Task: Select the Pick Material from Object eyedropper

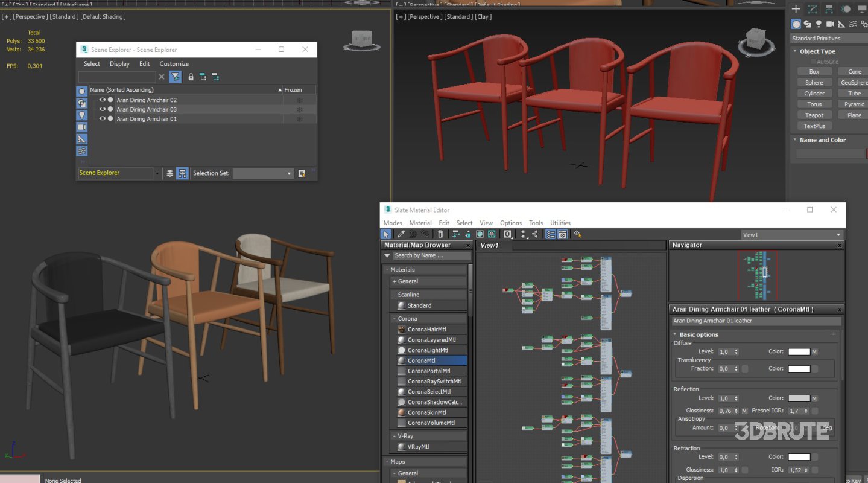Action: point(401,234)
